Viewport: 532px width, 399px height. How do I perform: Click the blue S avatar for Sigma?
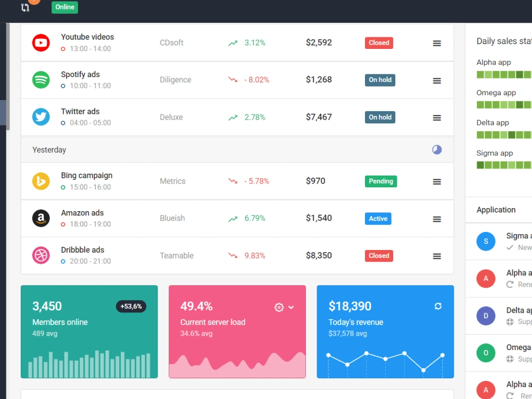click(x=486, y=241)
